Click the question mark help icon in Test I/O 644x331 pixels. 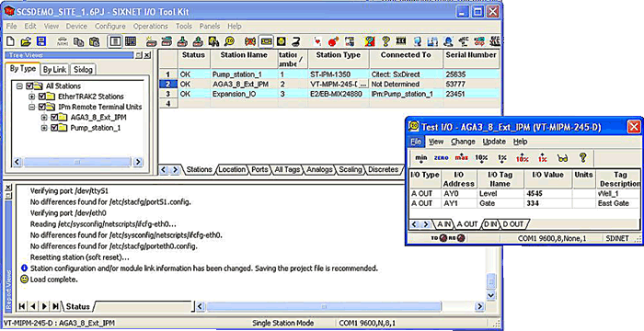pos(582,158)
